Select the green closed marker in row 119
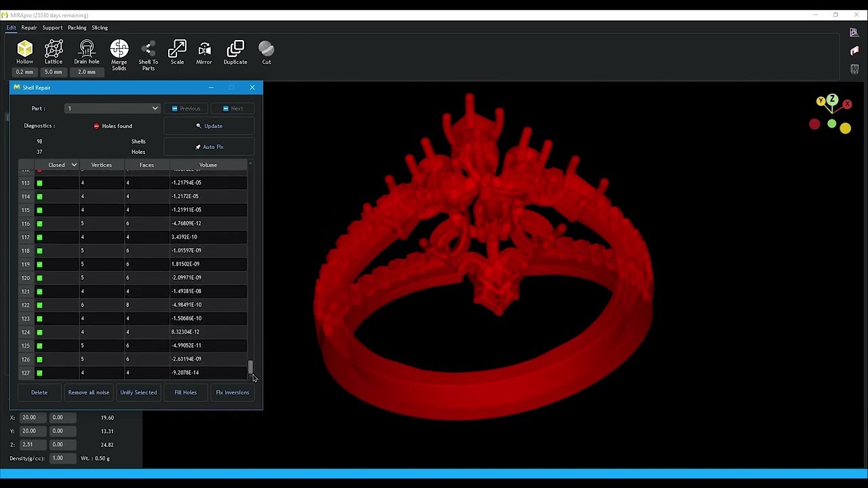Viewport: 868px width, 488px height. (x=39, y=264)
